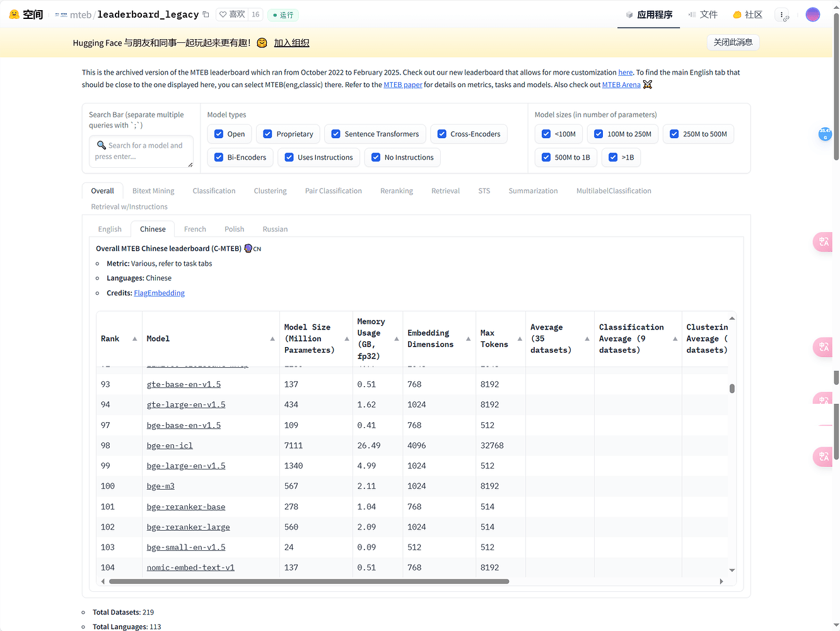
Task: Select the Russian language tab
Action: pos(275,229)
